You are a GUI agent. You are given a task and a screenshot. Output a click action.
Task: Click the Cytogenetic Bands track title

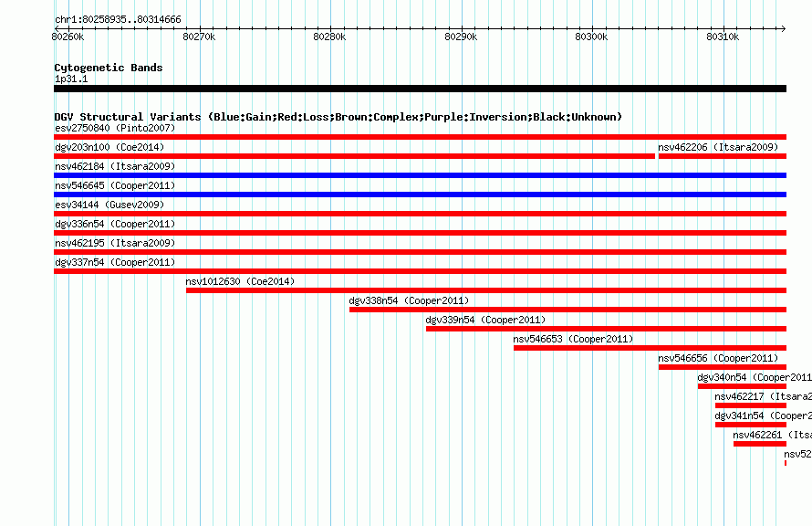pyautogui.click(x=109, y=68)
